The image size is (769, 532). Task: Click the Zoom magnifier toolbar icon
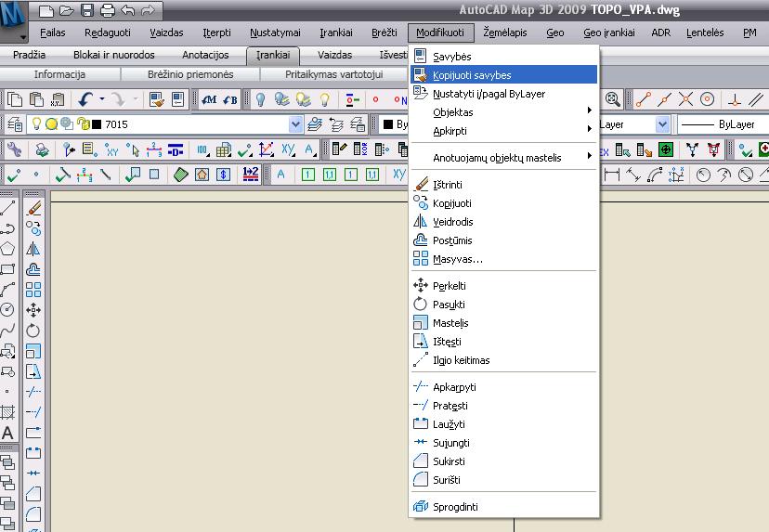[x=613, y=99]
